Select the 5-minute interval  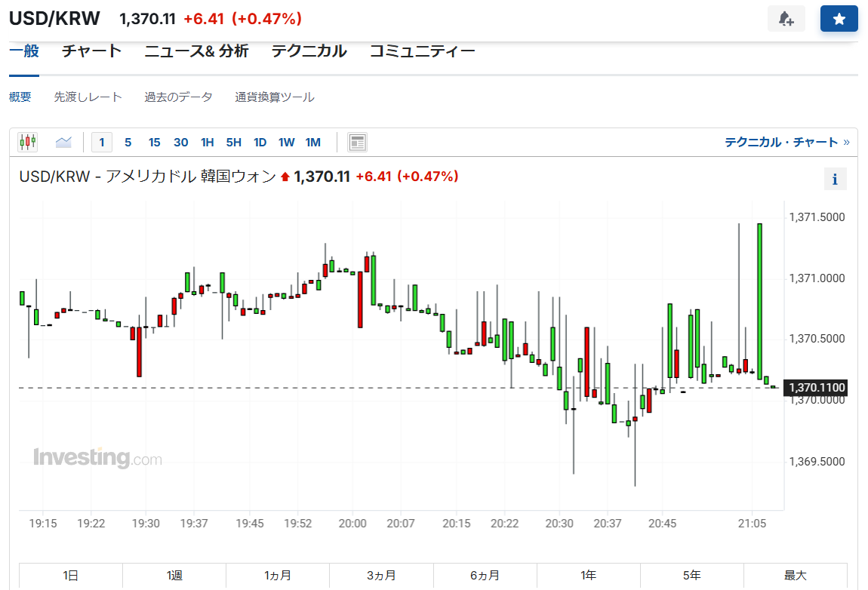128,142
